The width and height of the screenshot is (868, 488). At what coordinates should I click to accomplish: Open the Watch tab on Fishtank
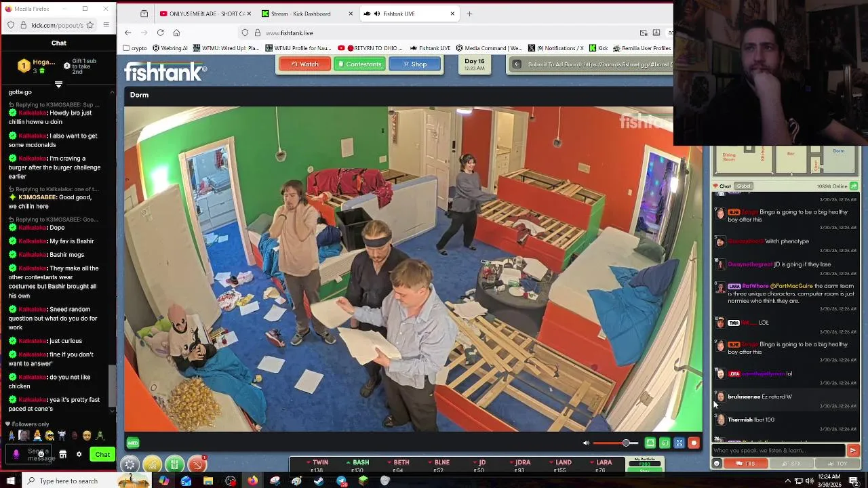[304, 64]
